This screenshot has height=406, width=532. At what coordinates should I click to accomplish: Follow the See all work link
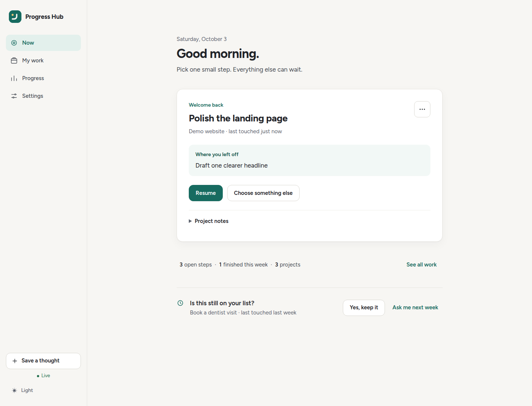click(x=422, y=265)
